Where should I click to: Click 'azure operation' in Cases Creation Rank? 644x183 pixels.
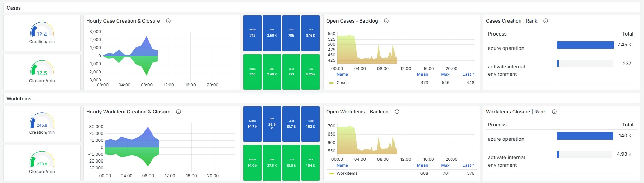coord(506,48)
